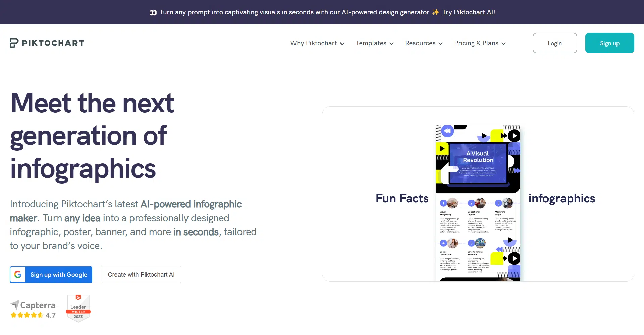Open the Try Piktochart AI! link
This screenshot has height=335, width=644.
tap(468, 12)
